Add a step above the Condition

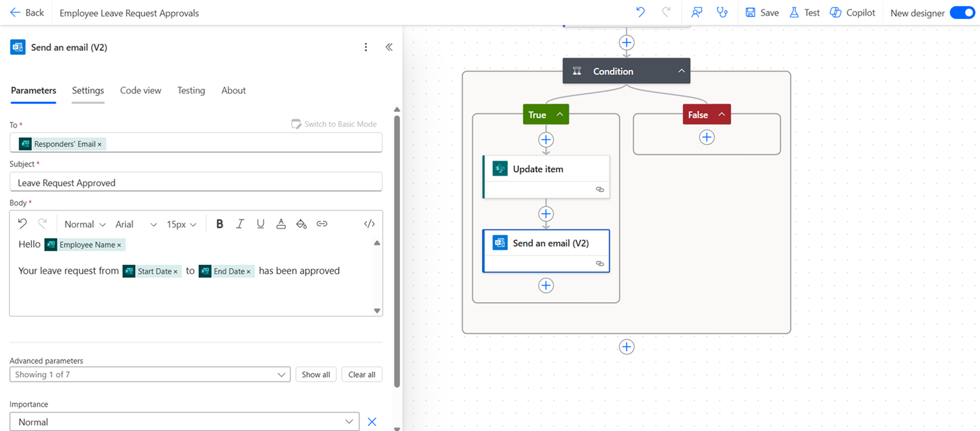(627, 42)
